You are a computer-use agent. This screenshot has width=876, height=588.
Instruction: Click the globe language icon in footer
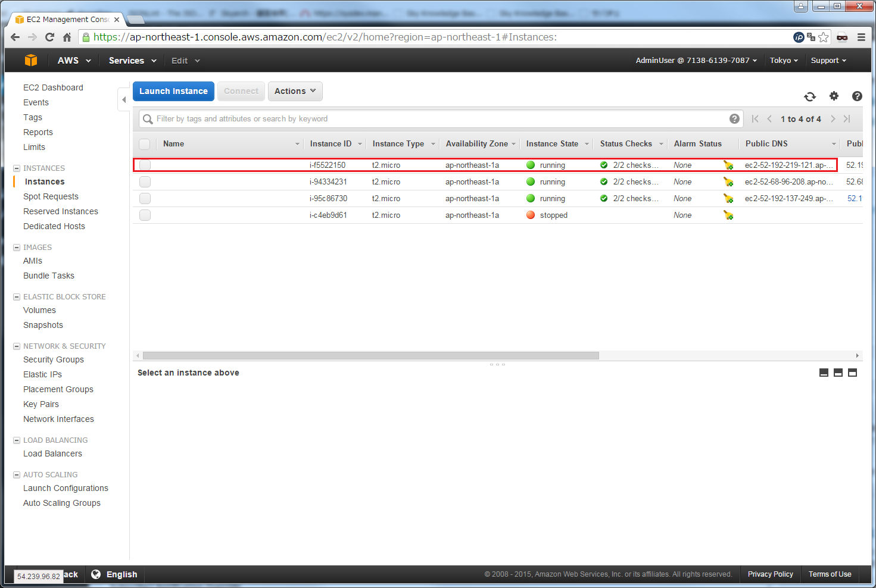coord(96,574)
